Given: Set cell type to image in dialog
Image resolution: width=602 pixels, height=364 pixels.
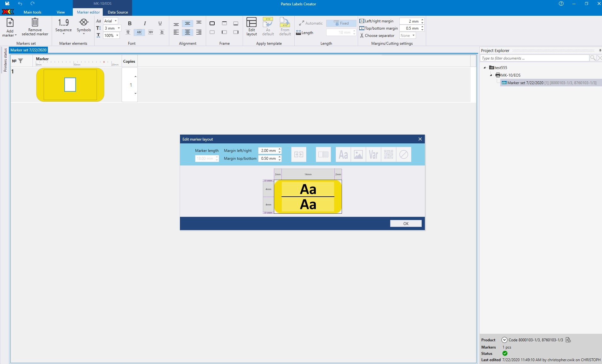Looking at the screenshot, I should pos(358,154).
